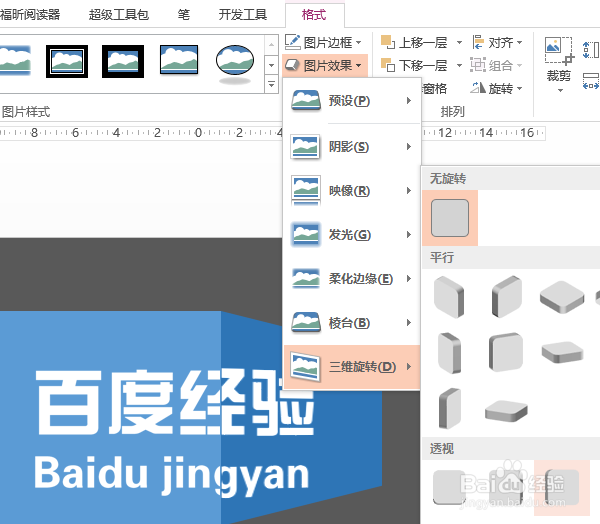This screenshot has height=524, width=600.
Task: Open the 格式 ribbon tab
Action: coord(314,15)
